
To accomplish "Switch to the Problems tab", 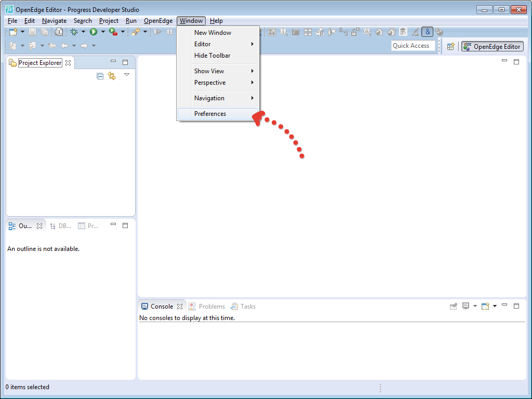I will pyautogui.click(x=207, y=307).
